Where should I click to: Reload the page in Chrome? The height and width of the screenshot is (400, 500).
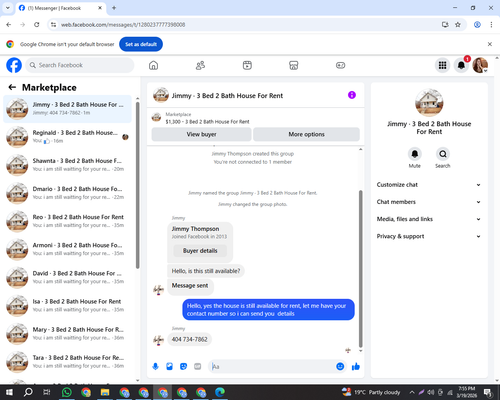point(37,25)
